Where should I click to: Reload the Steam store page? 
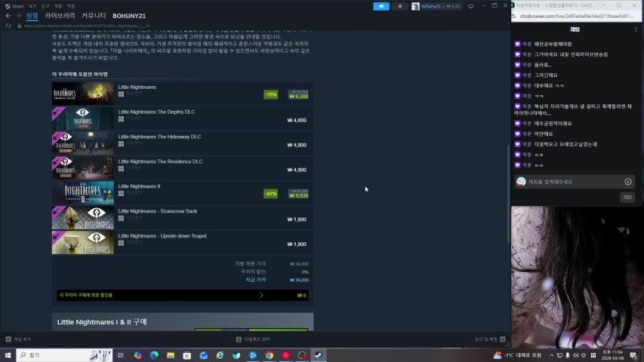[x=8, y=26]
